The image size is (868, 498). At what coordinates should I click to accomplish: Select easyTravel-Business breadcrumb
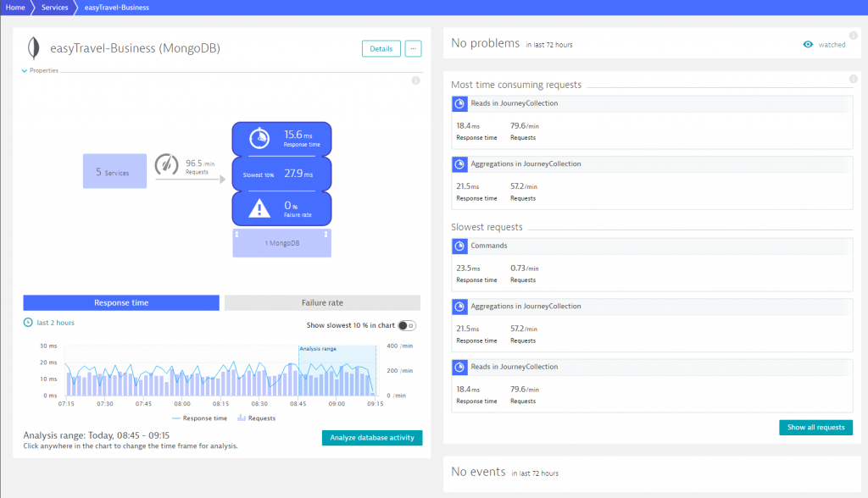pyautogui.click(x=117, y=7)
